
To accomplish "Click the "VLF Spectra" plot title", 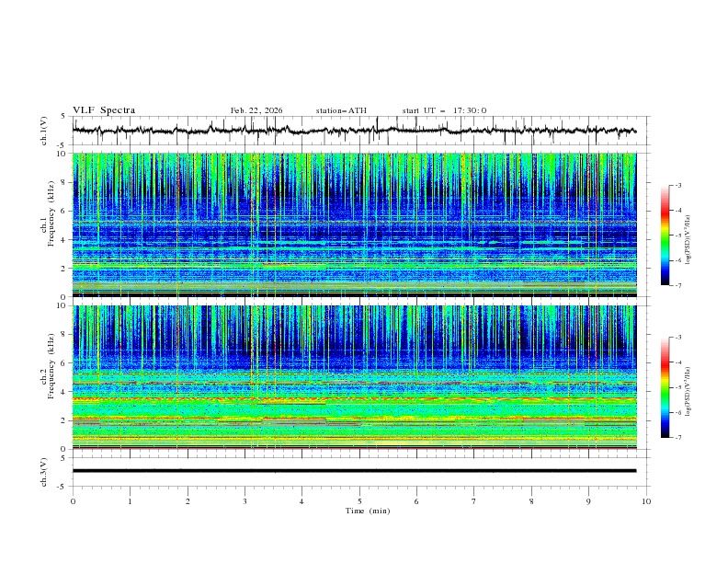I will [x=104, y=110].
